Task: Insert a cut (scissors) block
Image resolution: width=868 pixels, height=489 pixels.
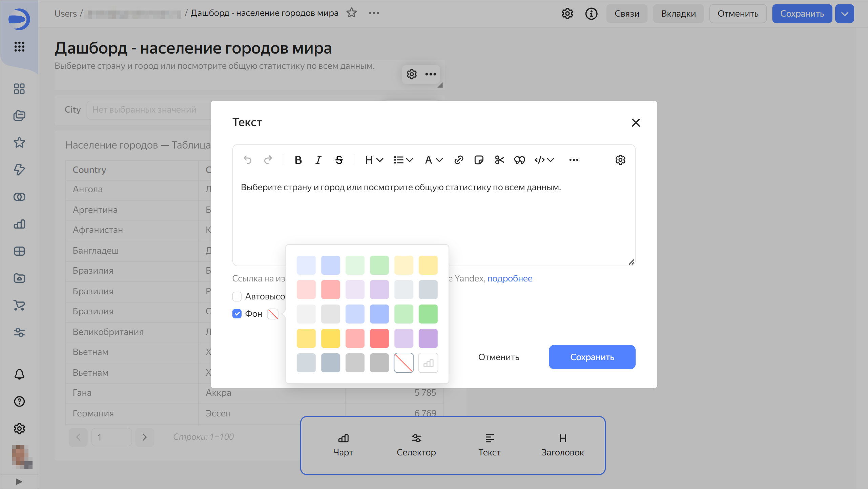Action: point(499,160)
